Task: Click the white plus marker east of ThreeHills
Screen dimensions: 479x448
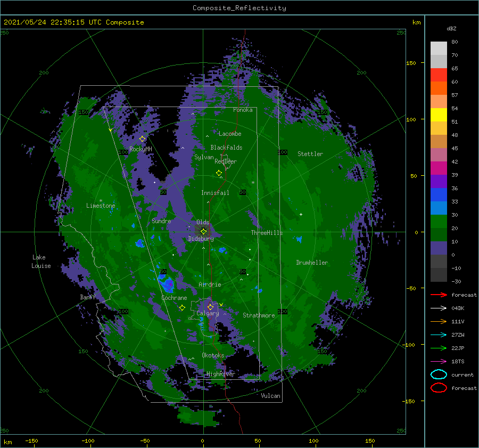Action: pos(301,214)
